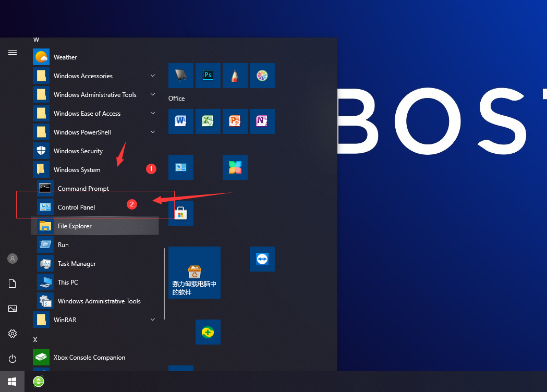Open the colorful clover app tile

click(235, 167)
